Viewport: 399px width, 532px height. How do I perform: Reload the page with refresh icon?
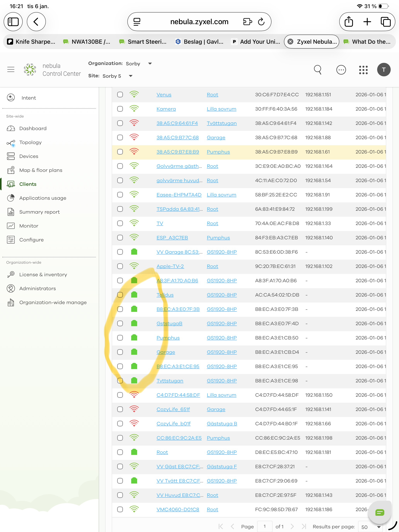click(x=261, y=22)
